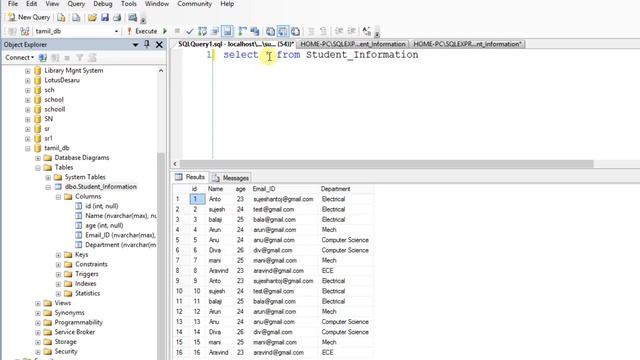Image resolution: width=640 pixels, height=360 pixels.
Task: Click the New Query toolbar button
Action: pyautogui.click(x=29, y=17)
